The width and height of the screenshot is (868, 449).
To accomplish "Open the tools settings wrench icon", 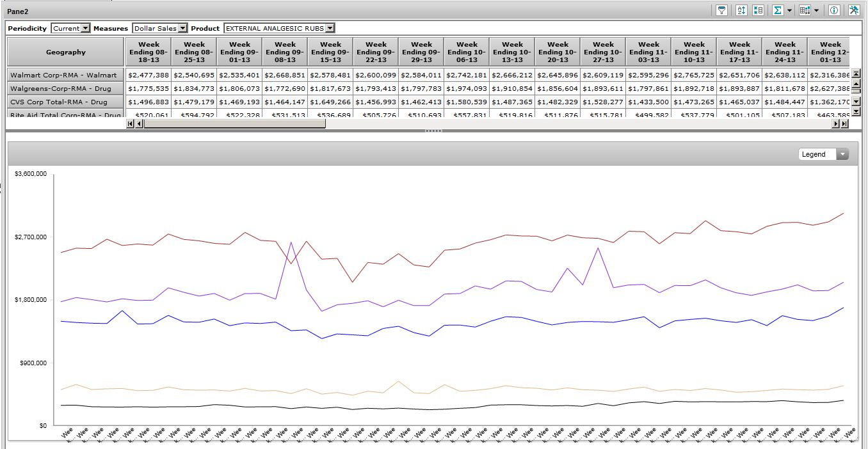I will [x=853, y=10].
